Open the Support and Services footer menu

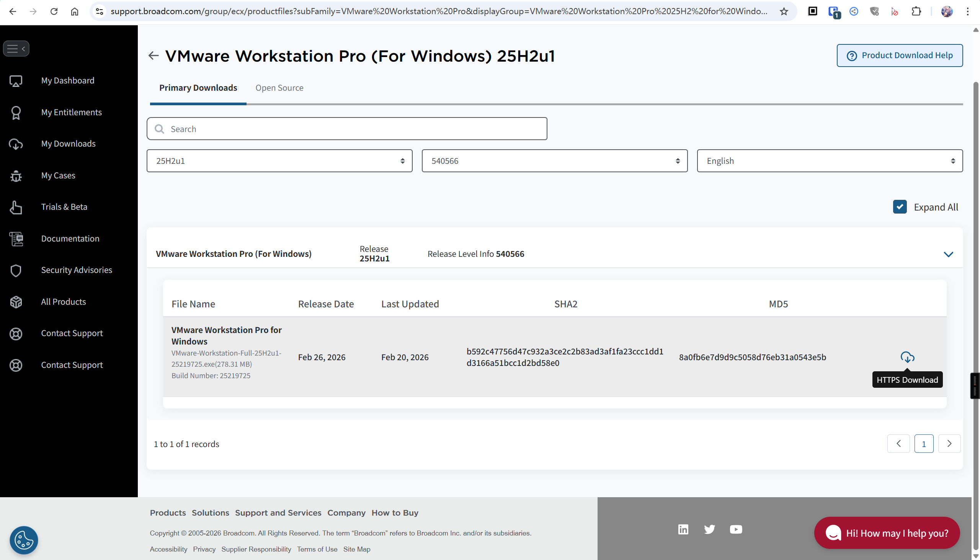click(x=278, y=512)
